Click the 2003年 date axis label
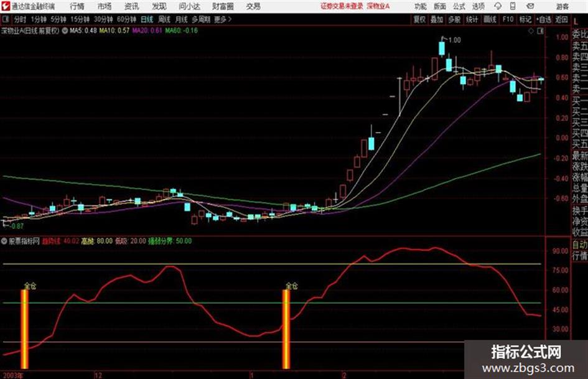 click(12, 375)
